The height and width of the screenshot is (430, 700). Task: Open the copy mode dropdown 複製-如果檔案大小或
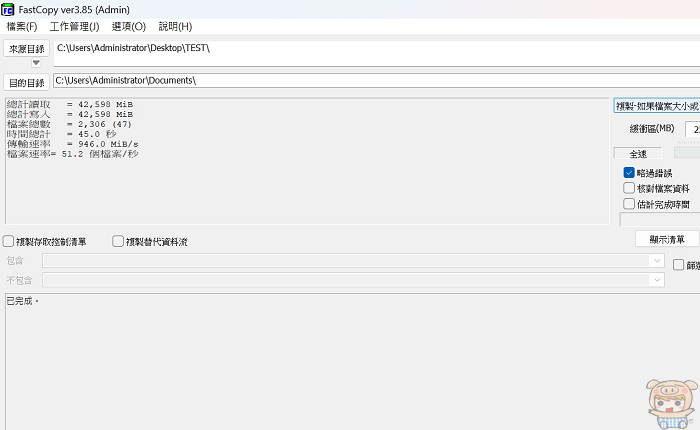pos(656,105)
